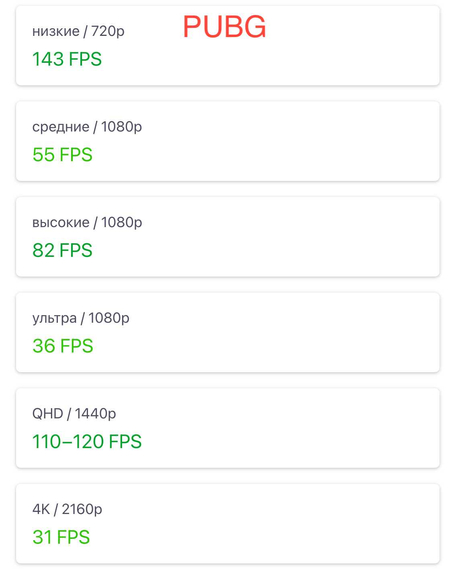The width and height of the screenshot is (450, 578).
Task: Click the ультра / 1080p label text
Action: (x=81, y=318)
